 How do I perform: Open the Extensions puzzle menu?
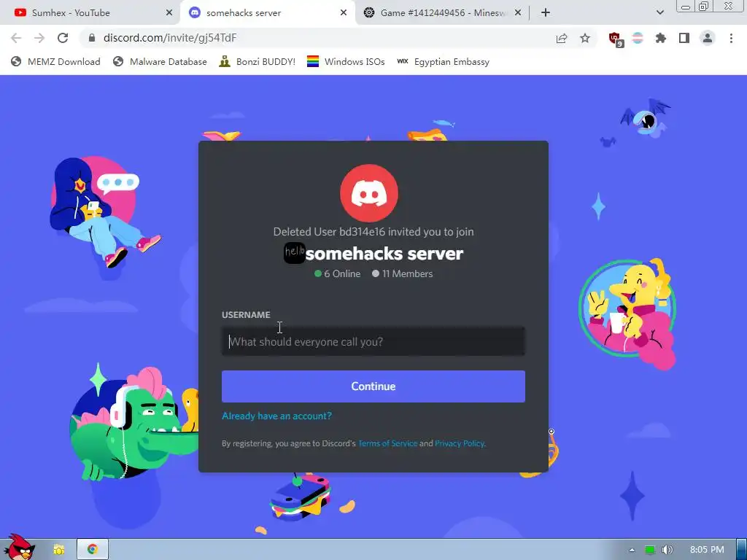pos(661,38)
